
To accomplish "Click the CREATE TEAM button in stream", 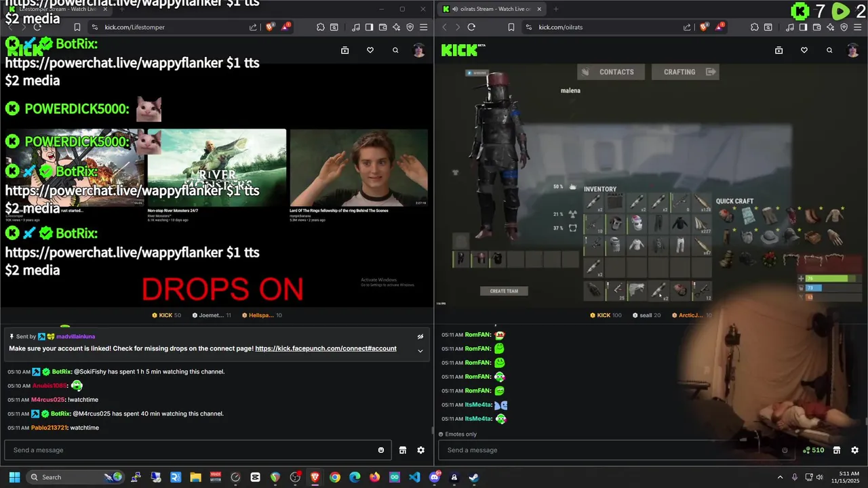I will coord(504,291).
